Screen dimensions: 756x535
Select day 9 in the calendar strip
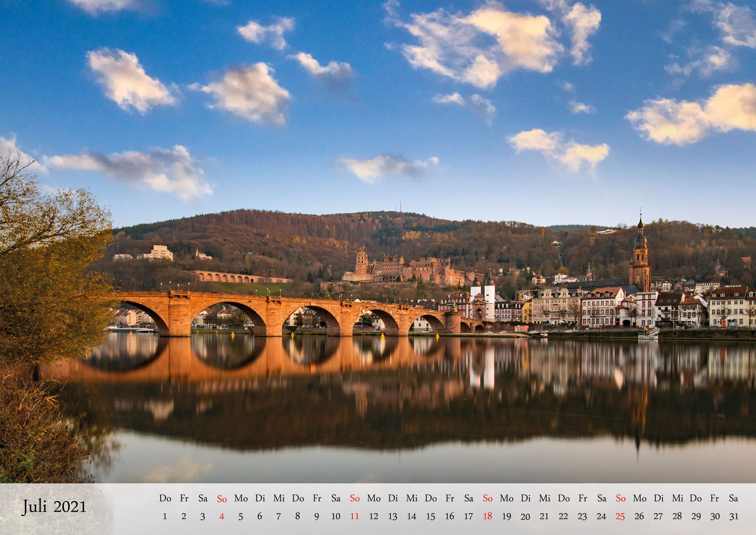coord(317,516)
